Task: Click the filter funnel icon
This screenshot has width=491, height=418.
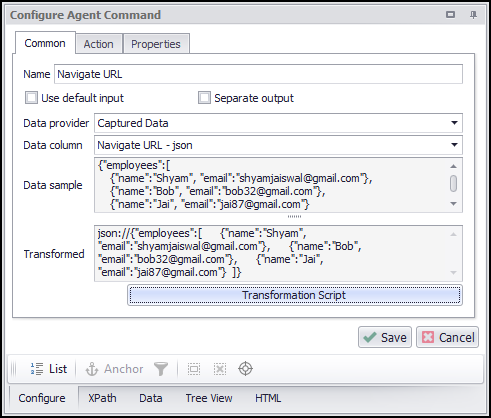Action: point(161,369)
